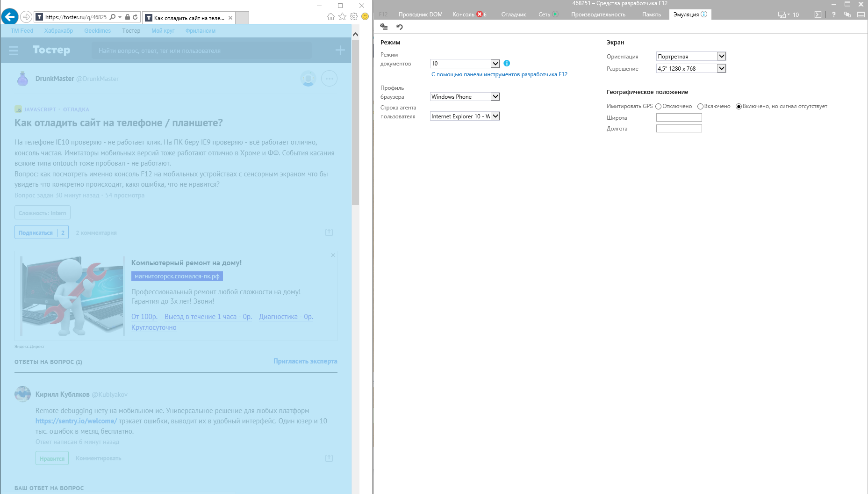This screenshot has height=494, width=868.
Task: Open the Режим документов dropdown
Action: pos(465,64)
